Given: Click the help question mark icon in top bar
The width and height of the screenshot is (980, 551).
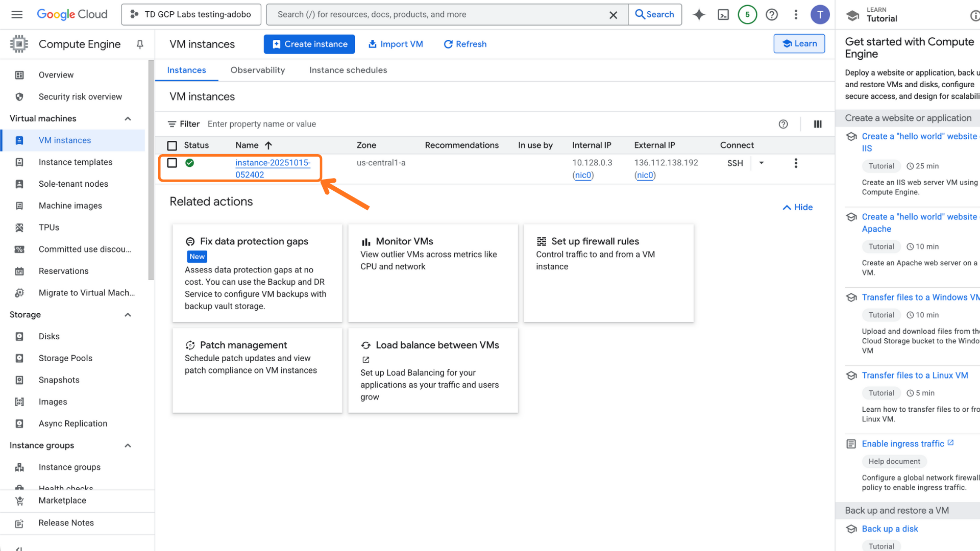Looking at the screenshot, I should pyautogui.click(x=772, y=15).
